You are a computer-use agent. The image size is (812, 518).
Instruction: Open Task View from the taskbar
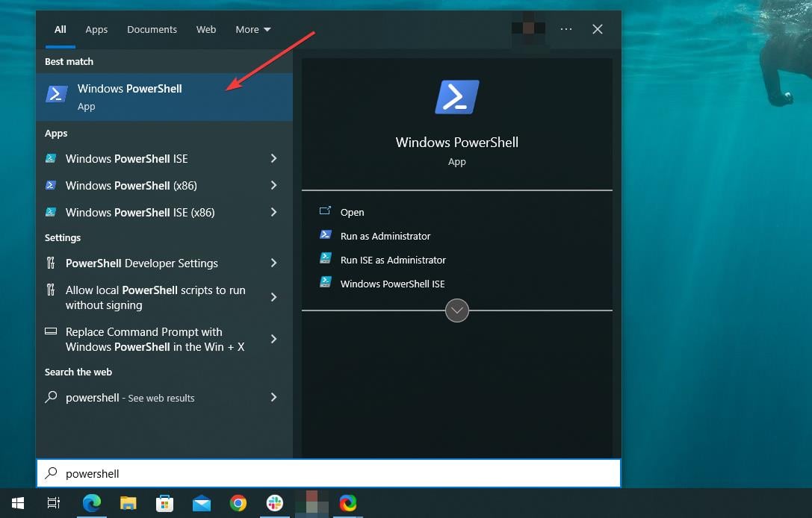point(54,503)
